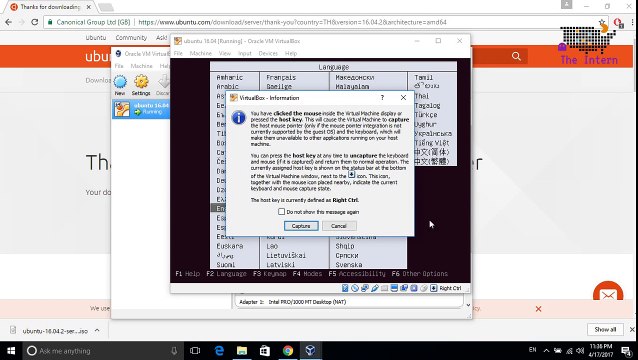Open Community link on Ubuntu site

point(131,37)
